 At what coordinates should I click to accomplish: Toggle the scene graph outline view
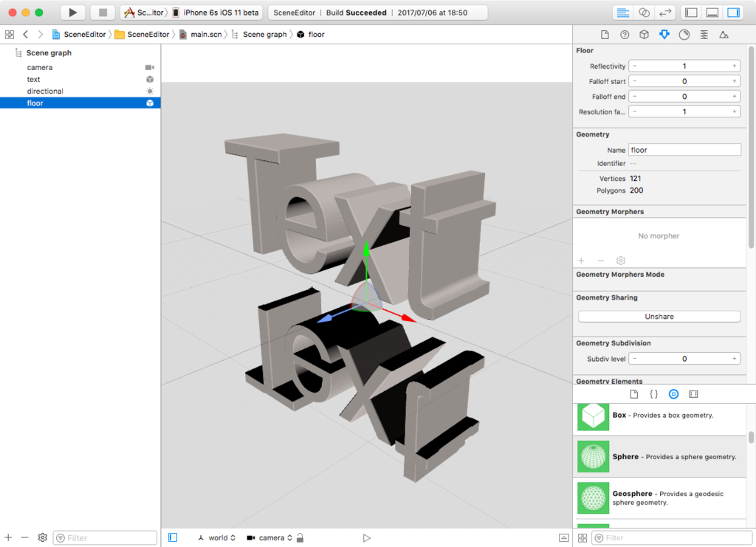173,537
